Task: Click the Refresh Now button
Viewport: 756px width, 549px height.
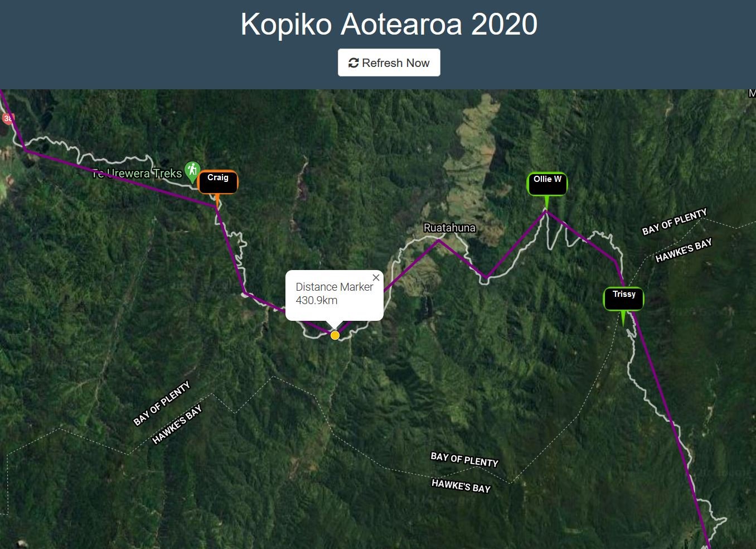Action: [389, 62]
